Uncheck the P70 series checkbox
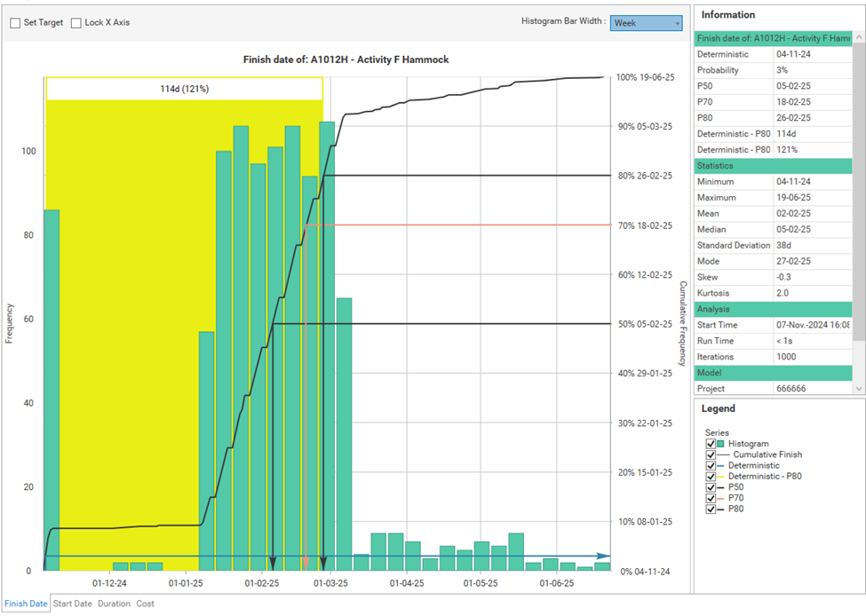Image resolution: width=866 pixels, height=616 pixels. click(711, 498)
